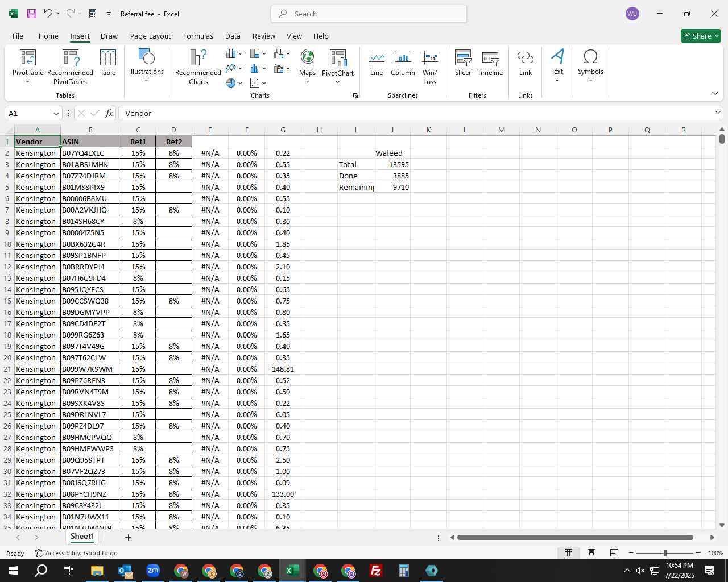Open the Review tab
Viewport: 728px width, 582px height.
pyautogui.click(x=264, y=36)
